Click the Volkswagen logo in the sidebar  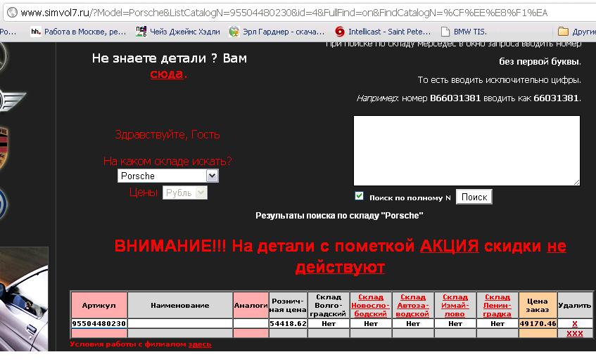click(x=4, y=204)
